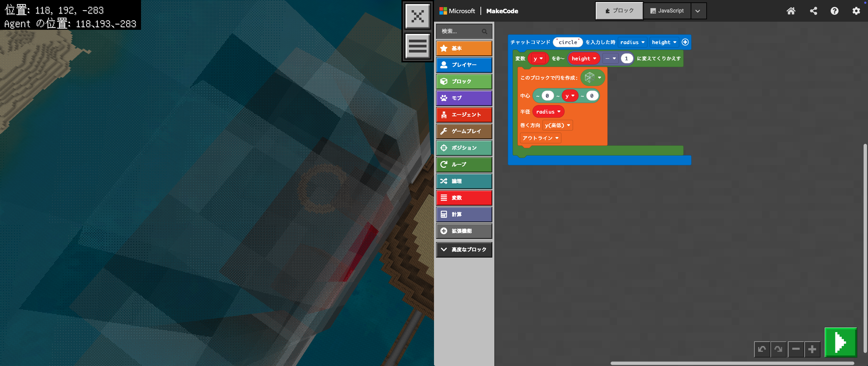Image resolution: width=868 pixels, height=366 pixels.
Task: Switch to the JavaScript editor tab
Action: pyautogui.click(x=667, y=11)
